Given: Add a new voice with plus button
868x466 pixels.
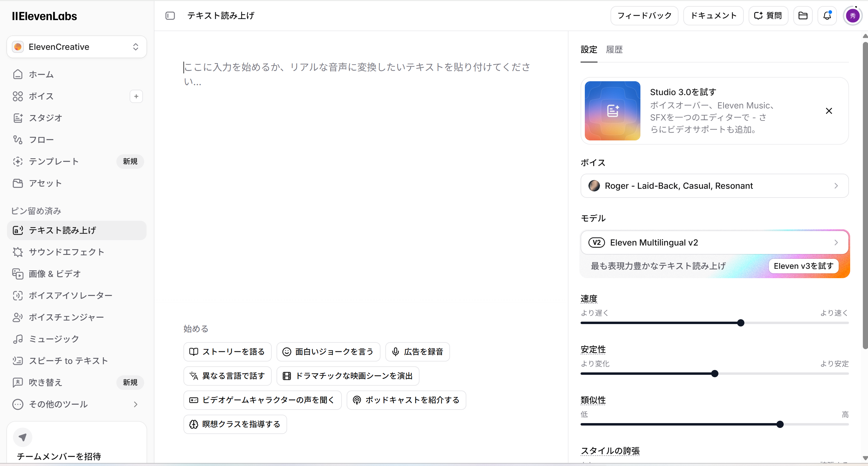Looking at the screenshot, I should coord(136,96).
